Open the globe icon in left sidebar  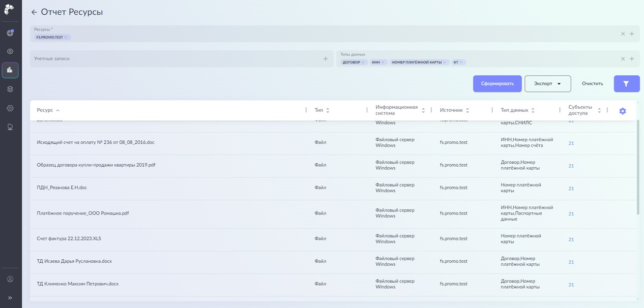(10, 33)
